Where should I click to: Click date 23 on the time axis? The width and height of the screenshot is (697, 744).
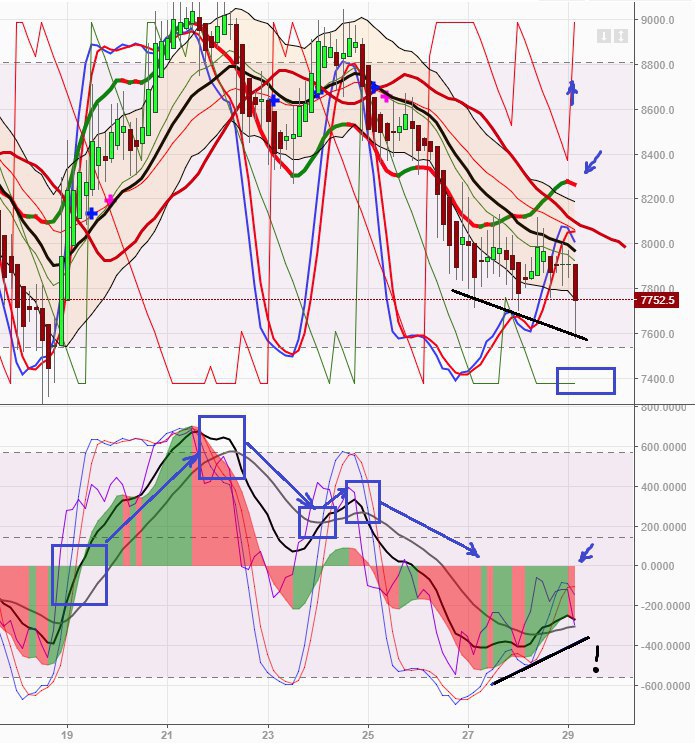(268, 735)
